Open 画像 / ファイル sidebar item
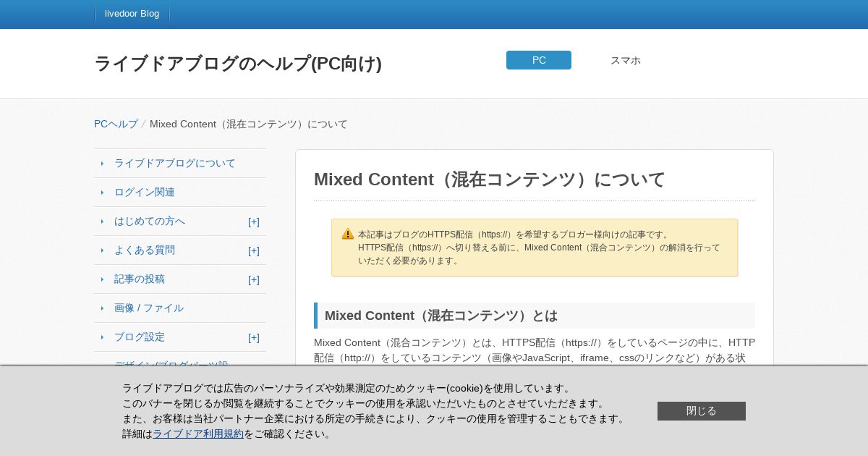This screenshot has width=868, height=456. [149, 308]
